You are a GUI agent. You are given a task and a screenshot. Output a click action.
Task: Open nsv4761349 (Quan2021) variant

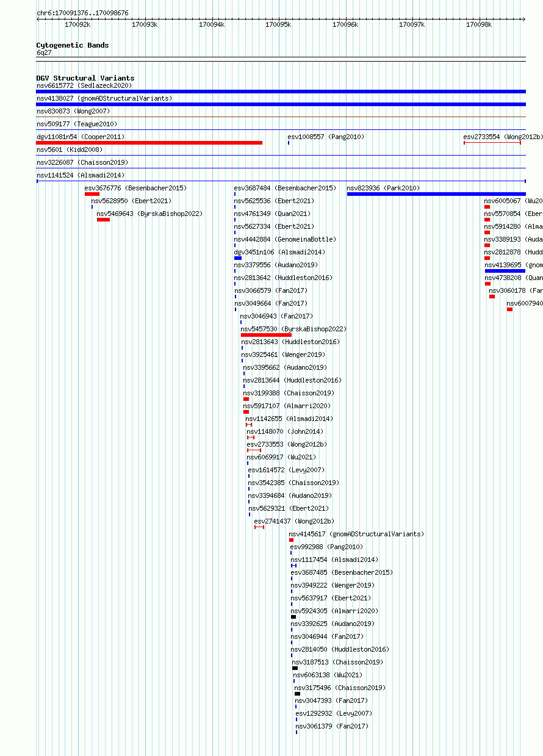click(x=272, y=214)
